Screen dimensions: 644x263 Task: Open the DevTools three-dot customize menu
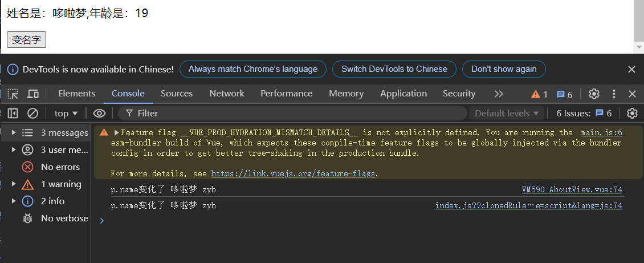614,94
